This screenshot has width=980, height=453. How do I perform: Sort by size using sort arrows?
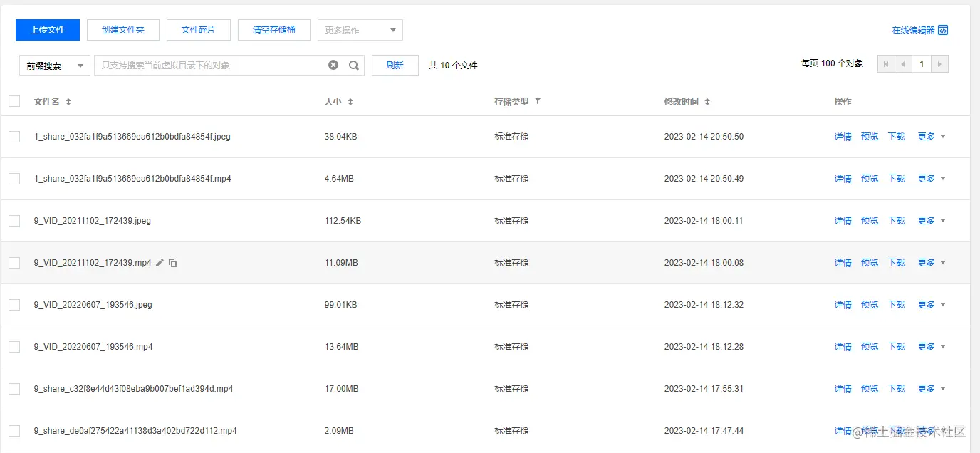pyautogui.click(x=350, y=102)
